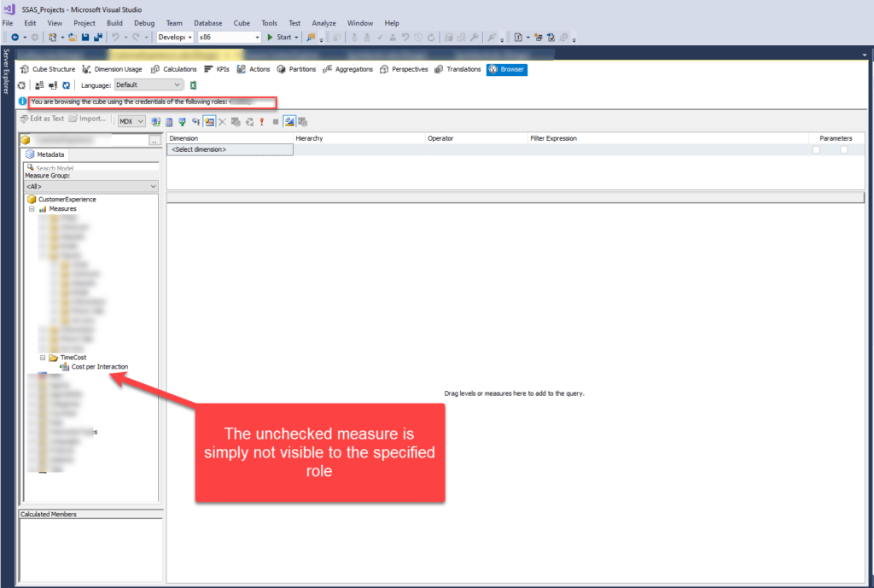Click the Undo arrow icon
This screenshot has width=874, height=588.
[x=115, y=38]
